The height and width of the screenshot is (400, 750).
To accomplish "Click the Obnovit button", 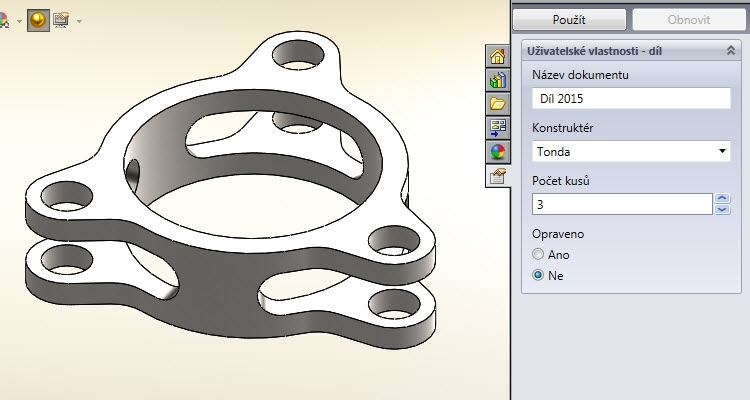I will click(x=689, y=20).
